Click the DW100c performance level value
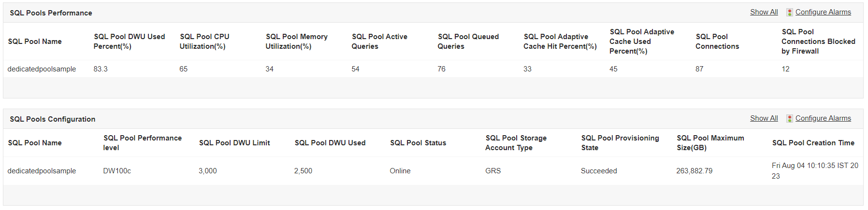Screen dimensions: 868x210 (x=117, y=171)
